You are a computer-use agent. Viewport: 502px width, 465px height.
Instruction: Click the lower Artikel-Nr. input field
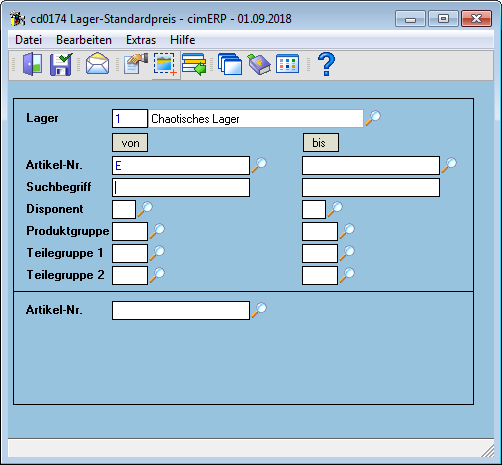(181, 310)
